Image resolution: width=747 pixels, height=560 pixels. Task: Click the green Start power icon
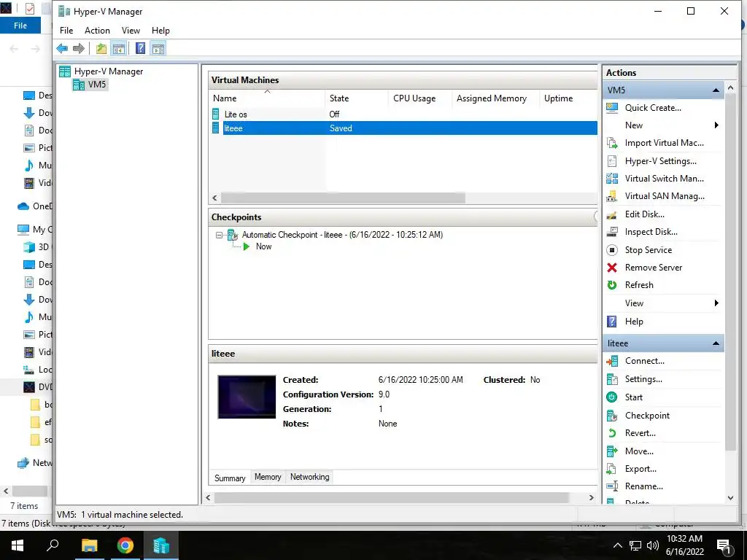612,397
